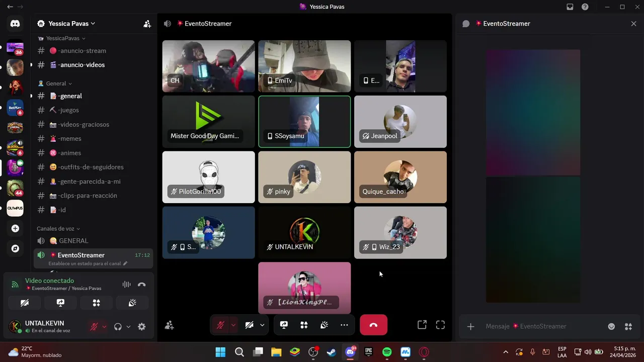Open Yessica Pavas server dropdown menu
This screenshot has height=362, width=644.
(72, 24)
